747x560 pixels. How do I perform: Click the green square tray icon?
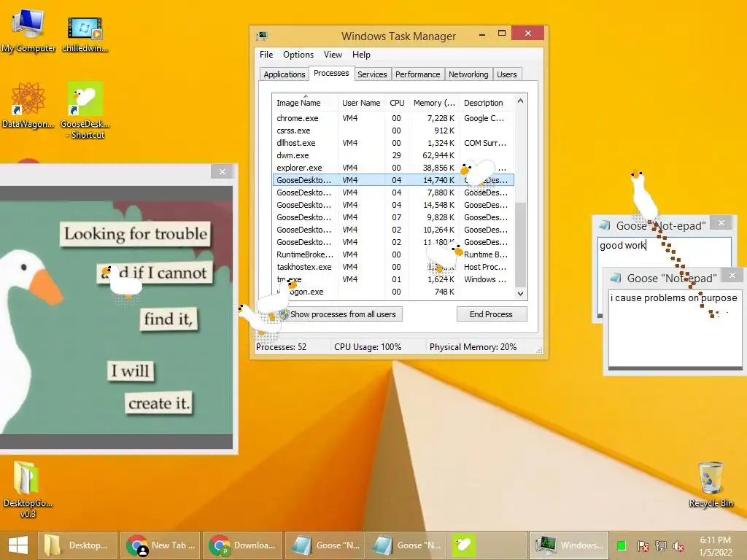point(622,545)
